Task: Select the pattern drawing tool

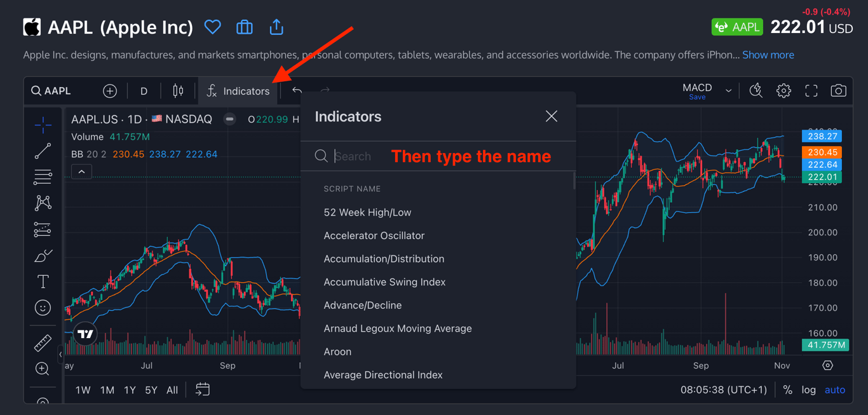Action: point(43,203)
